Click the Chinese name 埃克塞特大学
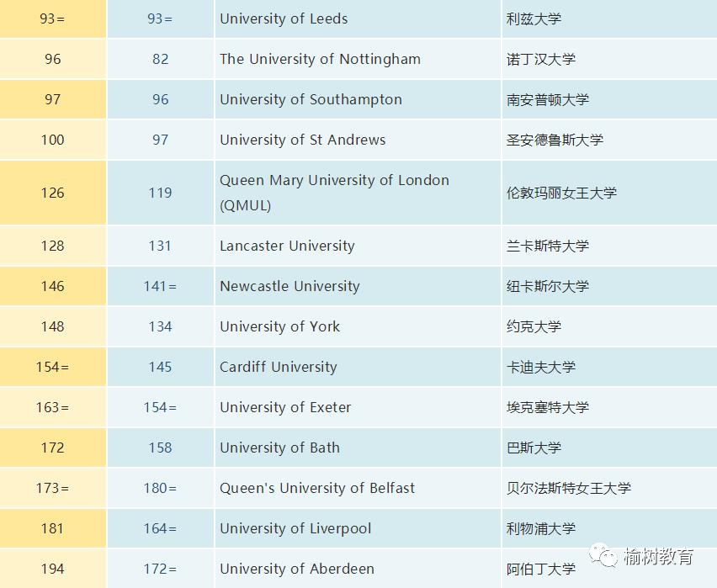 coord(547,407)
